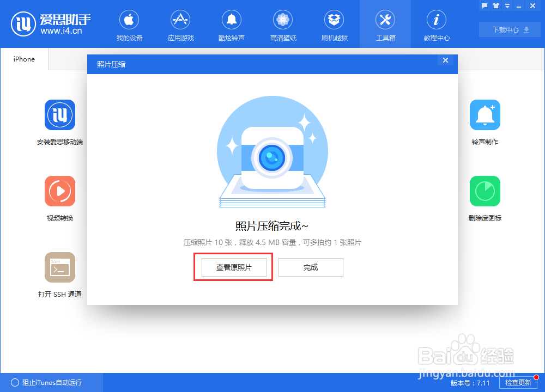Open the 刷机越狱 jailbreak section
545x392 pixels.
click(334, 24)
